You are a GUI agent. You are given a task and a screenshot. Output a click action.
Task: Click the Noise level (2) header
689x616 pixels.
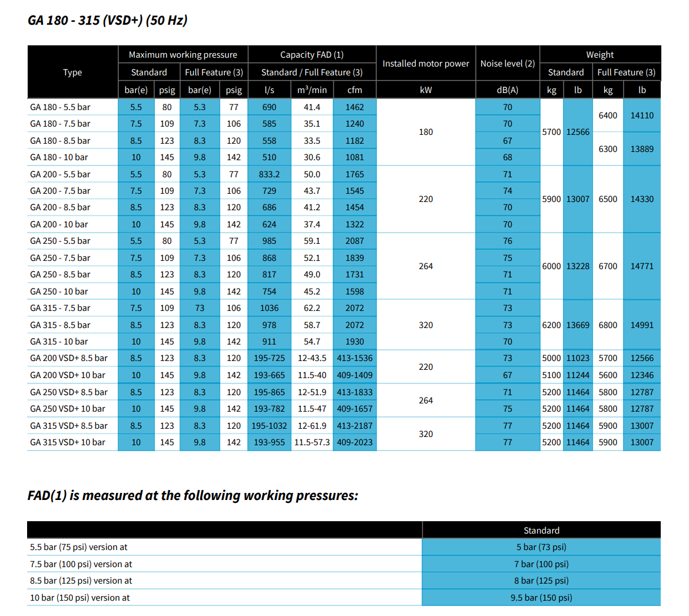click(x=507, y=64)
